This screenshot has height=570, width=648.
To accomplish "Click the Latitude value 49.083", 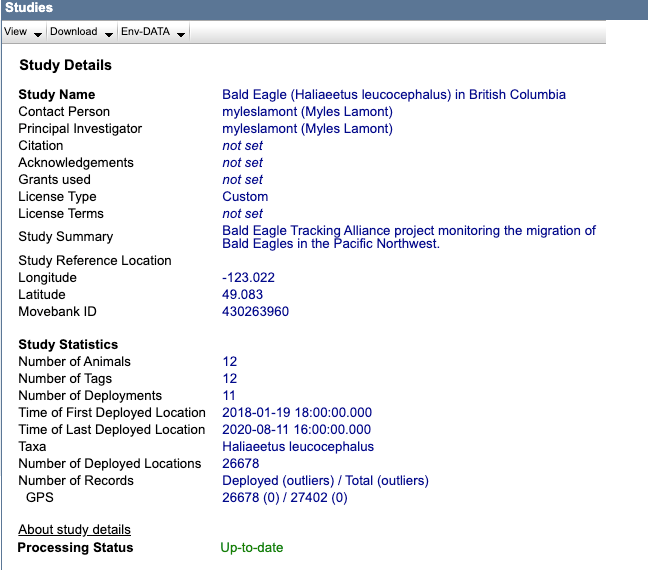I will (242, 295).
